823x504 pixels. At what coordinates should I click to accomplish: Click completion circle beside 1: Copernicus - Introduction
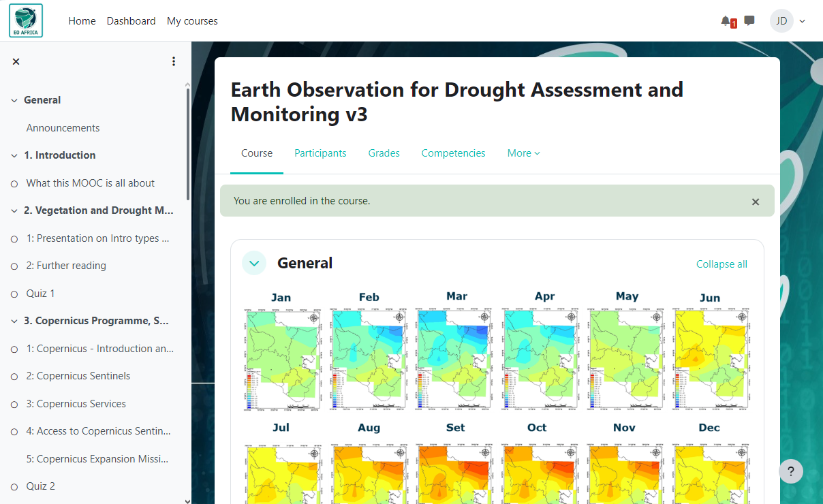(14, 349)
